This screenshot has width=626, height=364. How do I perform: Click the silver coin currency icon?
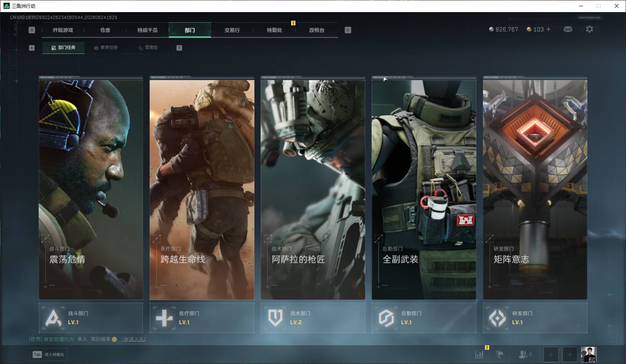491,29
